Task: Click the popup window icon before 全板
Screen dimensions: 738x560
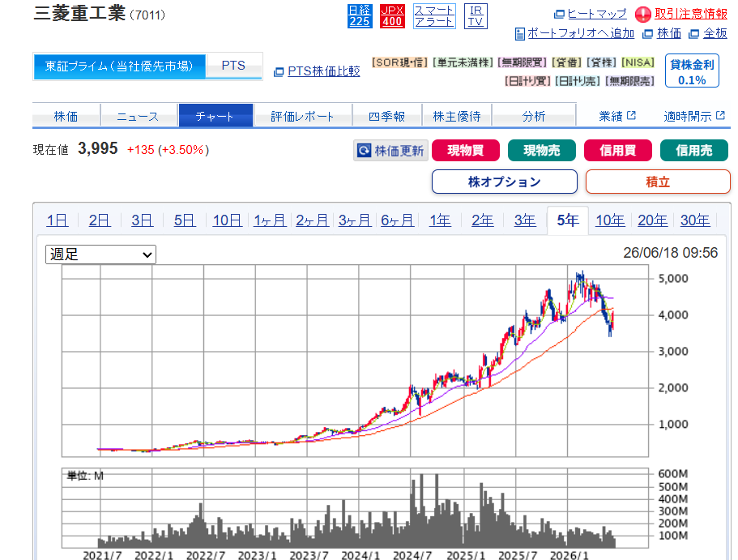Action: [693, 34]
